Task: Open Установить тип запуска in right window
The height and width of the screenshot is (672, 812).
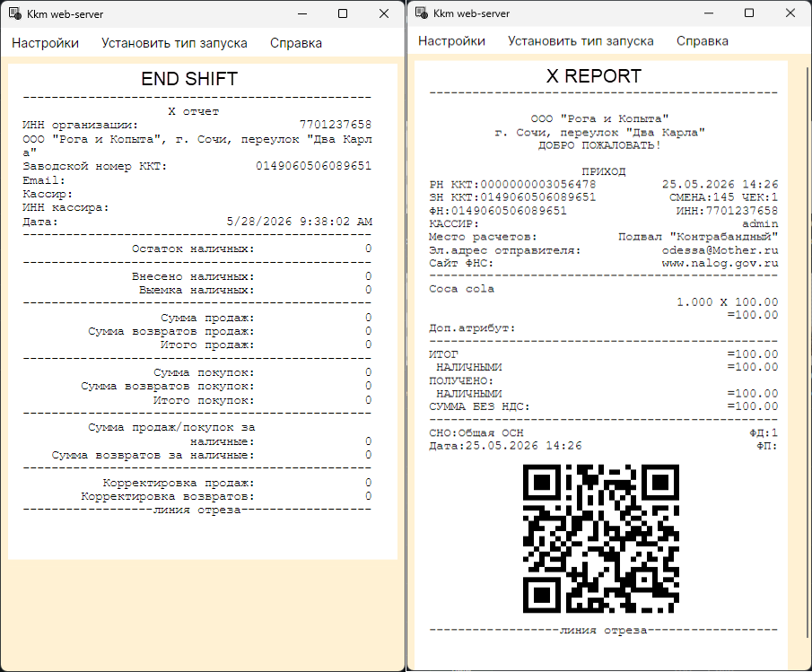Action: coord(581,41)
